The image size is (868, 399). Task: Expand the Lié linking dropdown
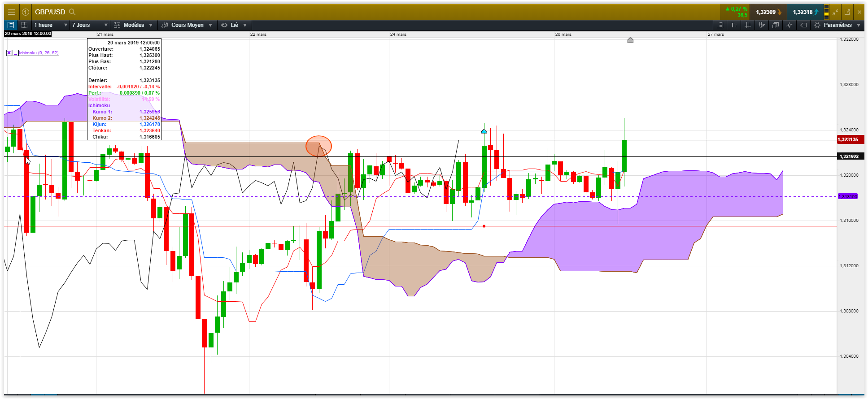pos(245,25)
